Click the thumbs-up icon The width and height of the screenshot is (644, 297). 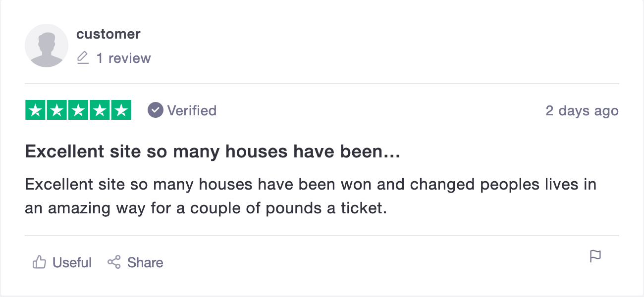(39, 262)
